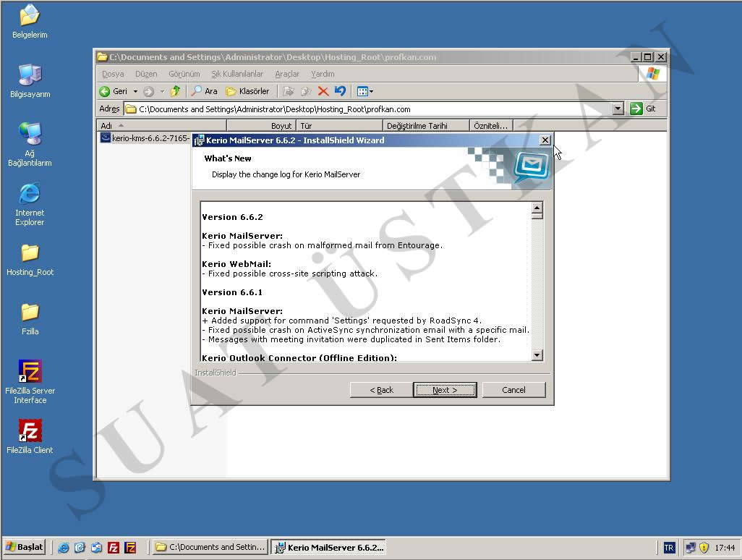
Task: Click the Geri back arrow in Explorer
Action: 114,91
